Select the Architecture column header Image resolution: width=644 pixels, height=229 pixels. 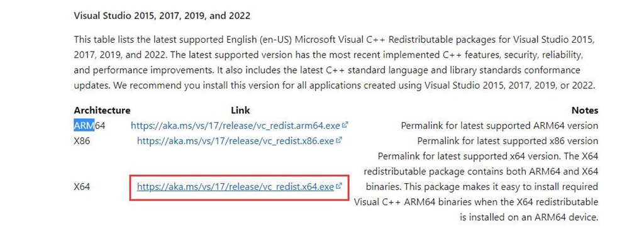point(102,110)
